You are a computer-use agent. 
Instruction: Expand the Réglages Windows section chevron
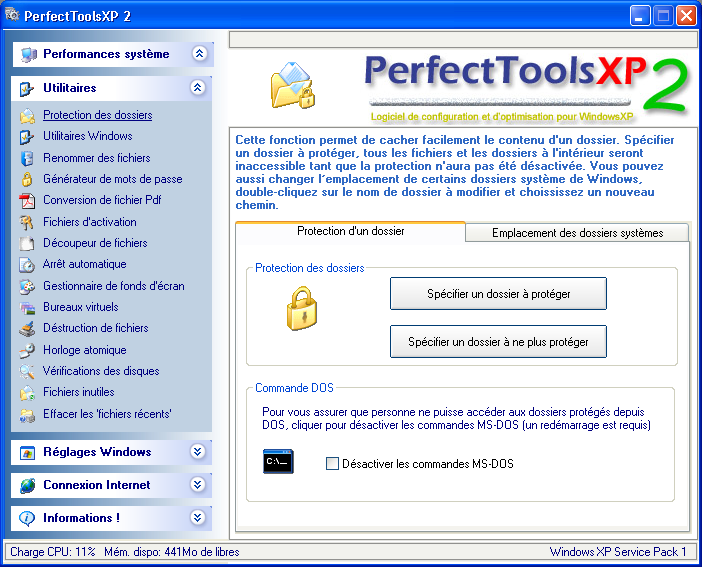(x=197, y=451)
